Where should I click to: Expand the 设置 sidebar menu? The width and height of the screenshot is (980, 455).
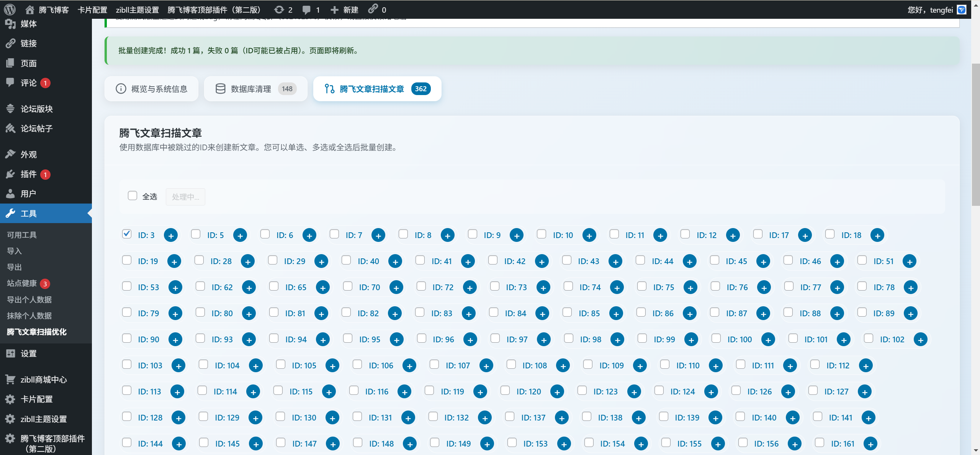pos(29,353)
